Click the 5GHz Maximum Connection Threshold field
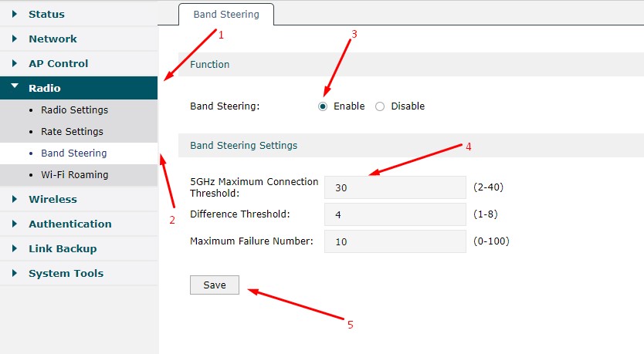 [x=395, y=187]
